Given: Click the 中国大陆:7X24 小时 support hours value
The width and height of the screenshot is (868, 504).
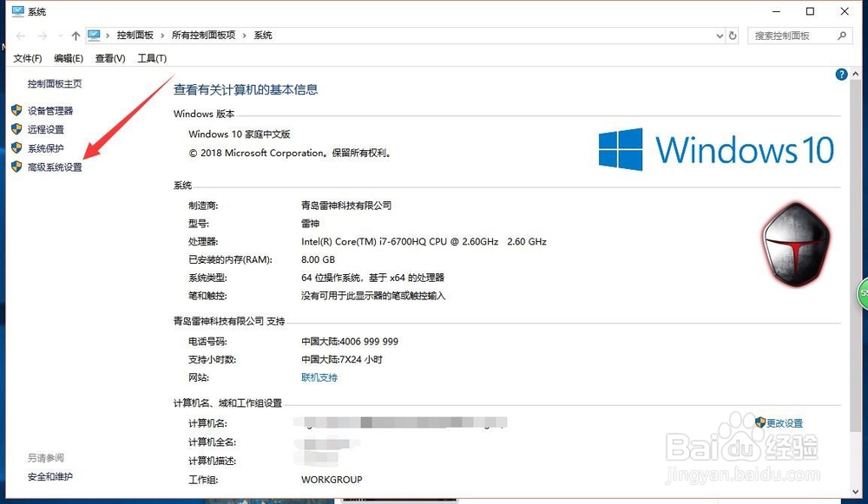Looking at the screenshot, I should [x=342, y=360].
